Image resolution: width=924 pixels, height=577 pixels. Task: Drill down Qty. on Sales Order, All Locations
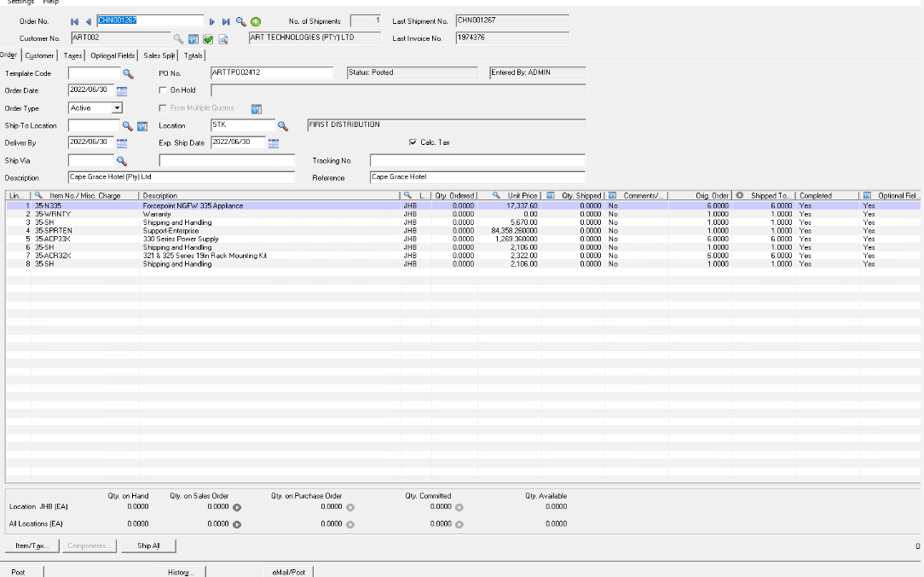click(237, 524)
